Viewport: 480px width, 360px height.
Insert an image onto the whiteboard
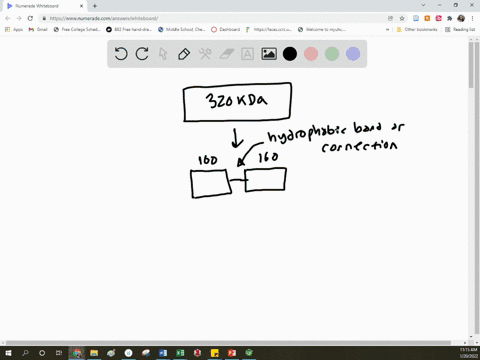pos(269,54)
